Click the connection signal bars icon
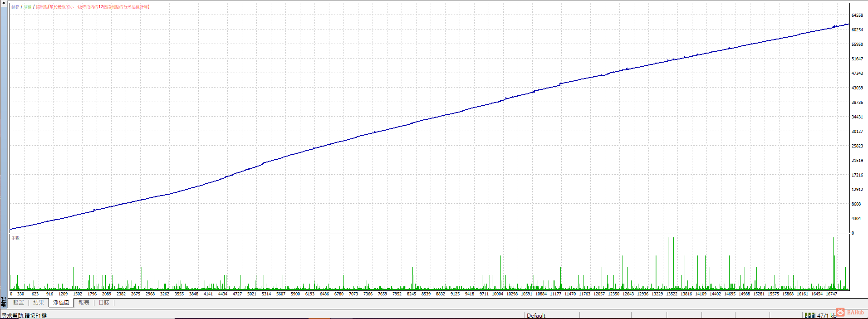 click(x=810, y=315)
